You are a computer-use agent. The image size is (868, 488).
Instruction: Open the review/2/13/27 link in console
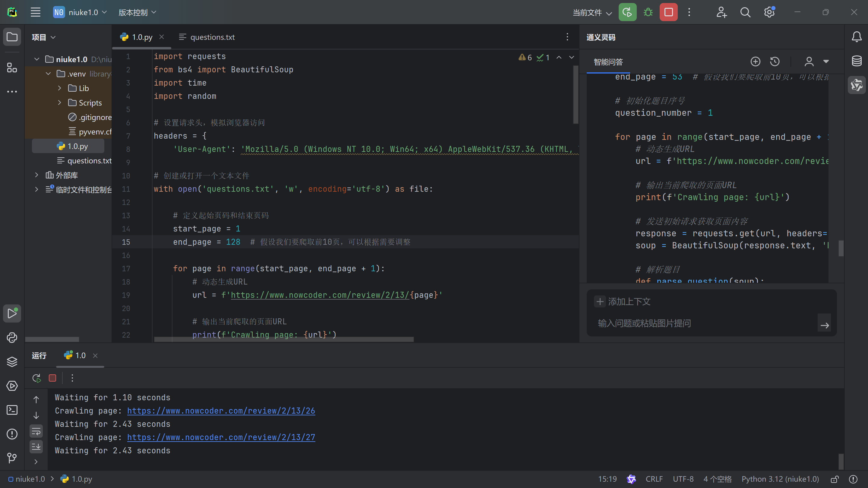[221, 437]
